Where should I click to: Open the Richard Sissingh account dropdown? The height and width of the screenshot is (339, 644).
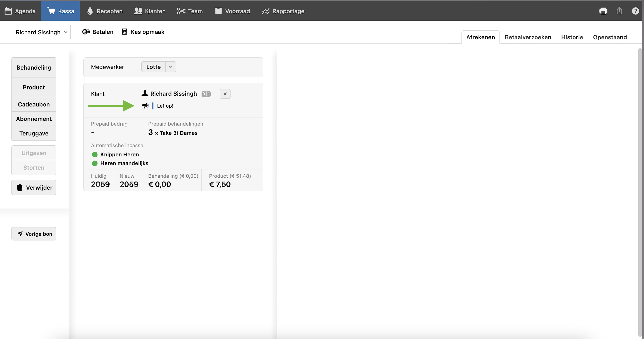point(41,32)
